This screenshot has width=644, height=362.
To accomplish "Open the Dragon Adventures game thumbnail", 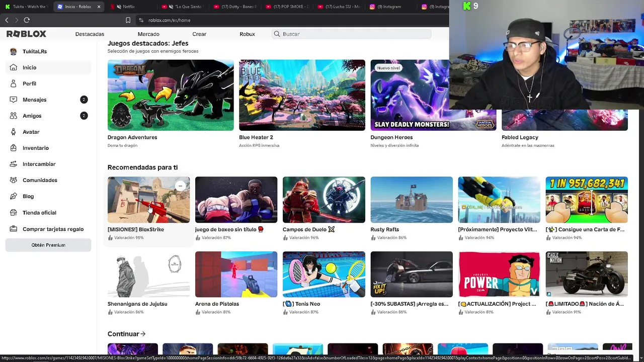I will coord(171,95).
